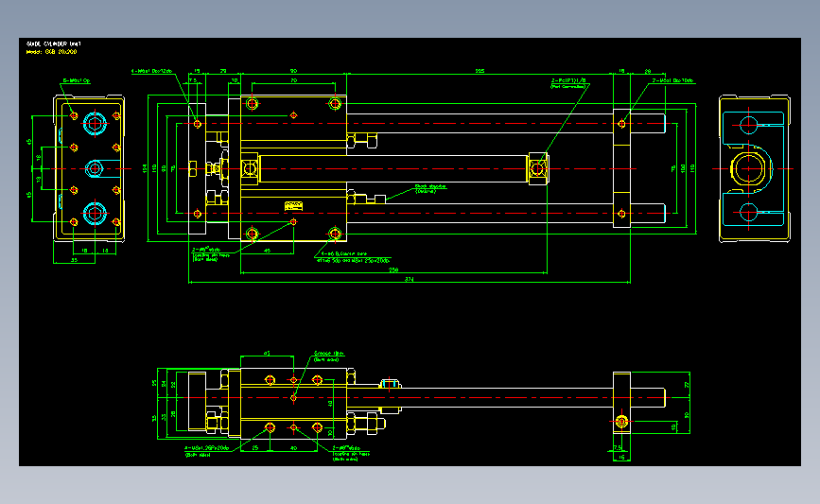The width and height of the screenshot is (820, 504).
Task: Click the '25' dimension under side view
Action: pos(255,448)
